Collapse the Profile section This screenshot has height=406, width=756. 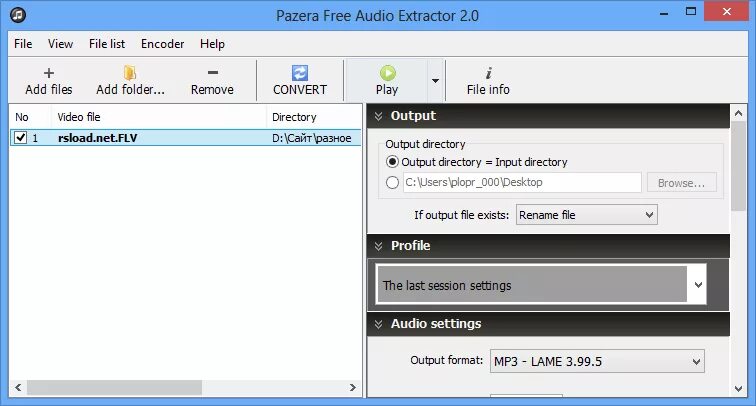tap(378, 246)
